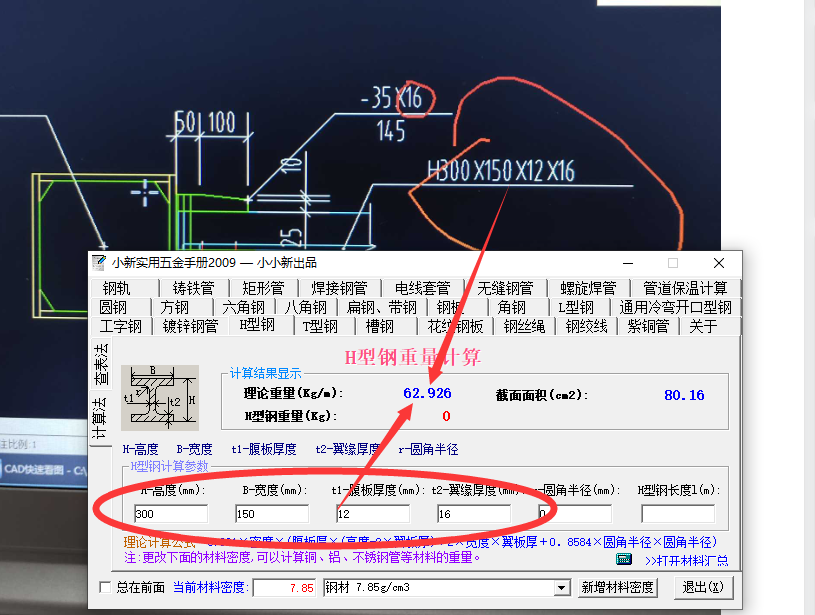
Task: Open the 镀锌钢管 tab
Action: click(190, 326)
